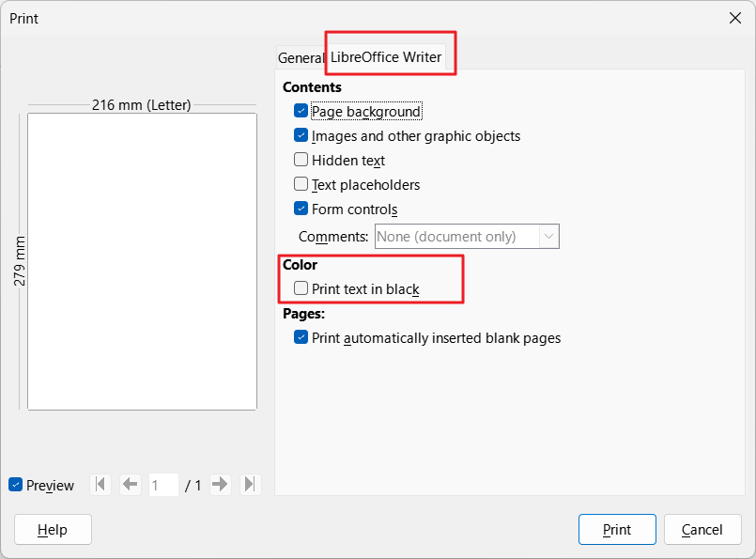Click the Cancel button

click(x=702, y=530)
